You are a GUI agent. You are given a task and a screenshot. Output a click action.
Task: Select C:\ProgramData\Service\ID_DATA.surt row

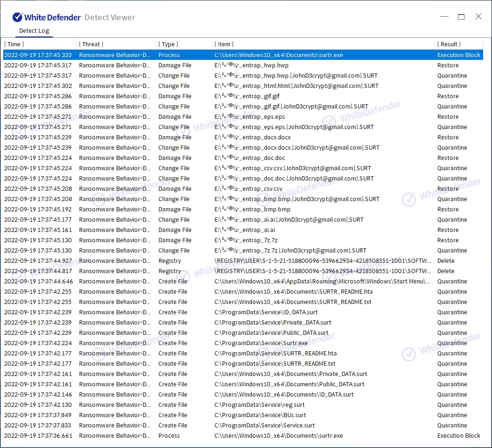click(x=243, y=312)
